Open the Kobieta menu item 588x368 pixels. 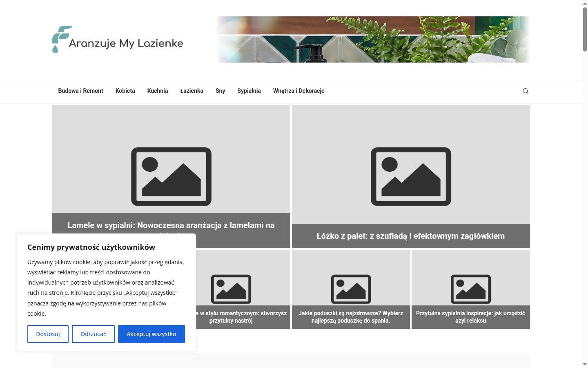pyautogui.click(x=125, y=91)
